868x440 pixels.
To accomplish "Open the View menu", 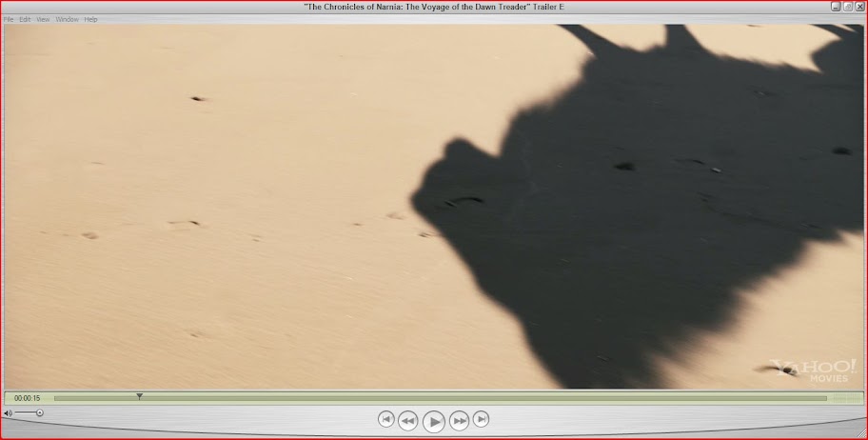I will pos(43,19).
